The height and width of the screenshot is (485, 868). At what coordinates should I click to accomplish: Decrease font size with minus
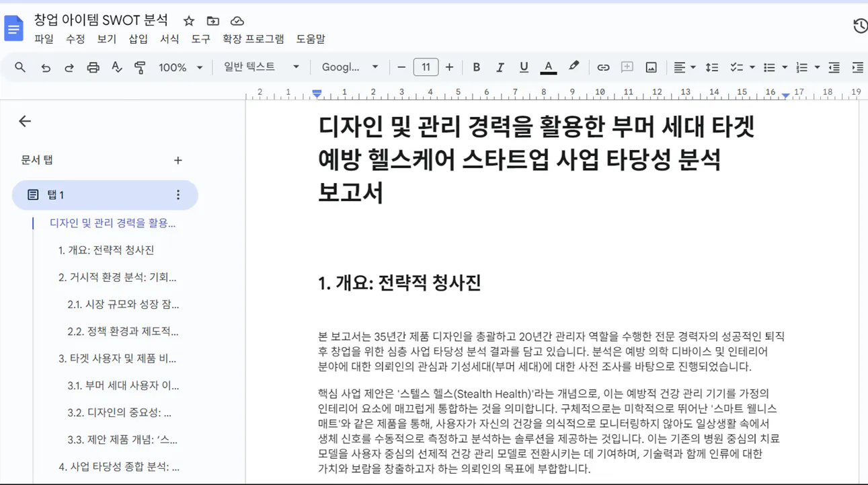tap(401, 67)
